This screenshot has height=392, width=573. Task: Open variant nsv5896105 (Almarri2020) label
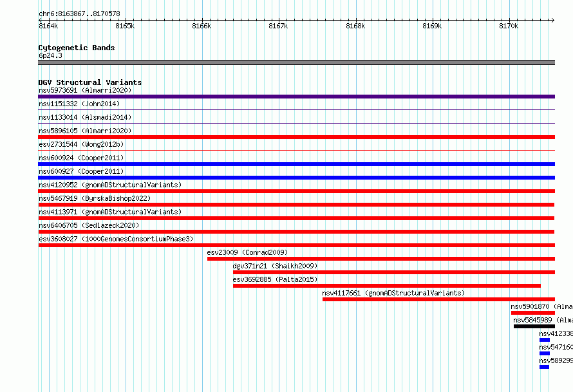pos(85,131)
